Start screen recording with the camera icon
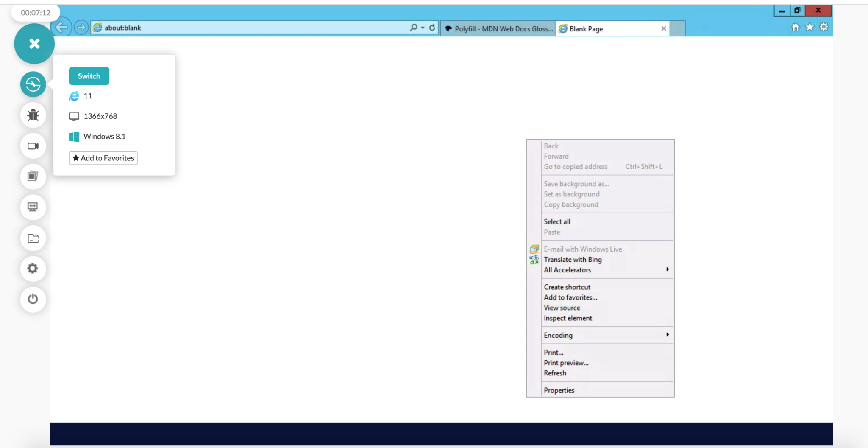This screenshot has width=868, height=448. click(x=33, y=146)
